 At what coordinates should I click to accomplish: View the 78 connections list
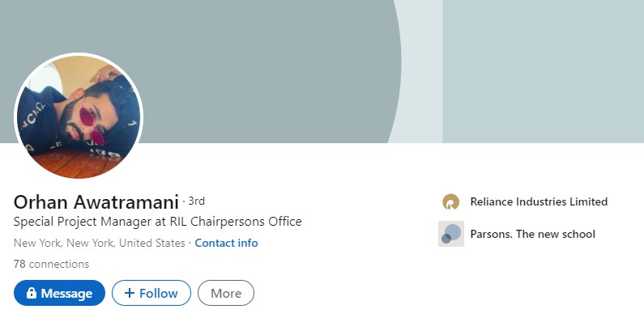pos(51,264)
